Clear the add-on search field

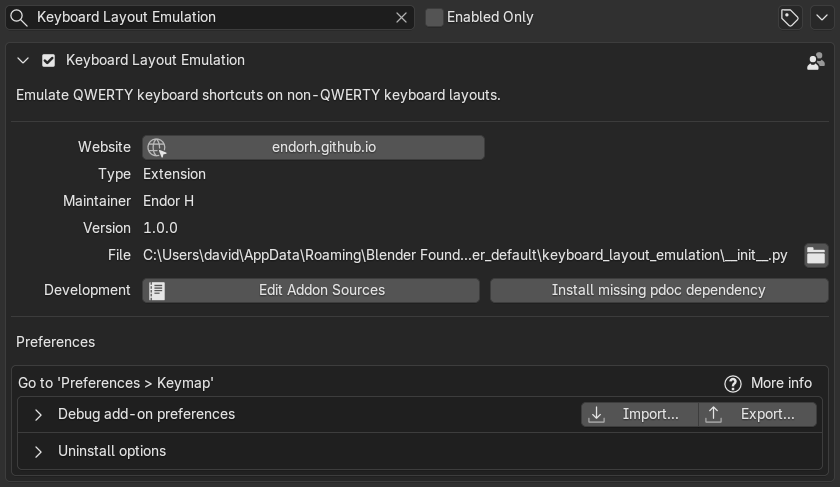tap(401, 18)
